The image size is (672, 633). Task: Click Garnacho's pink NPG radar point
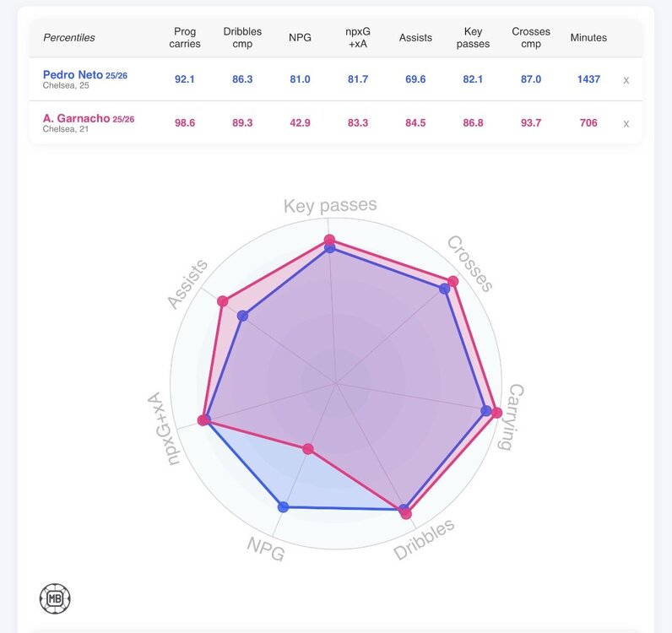307,449
